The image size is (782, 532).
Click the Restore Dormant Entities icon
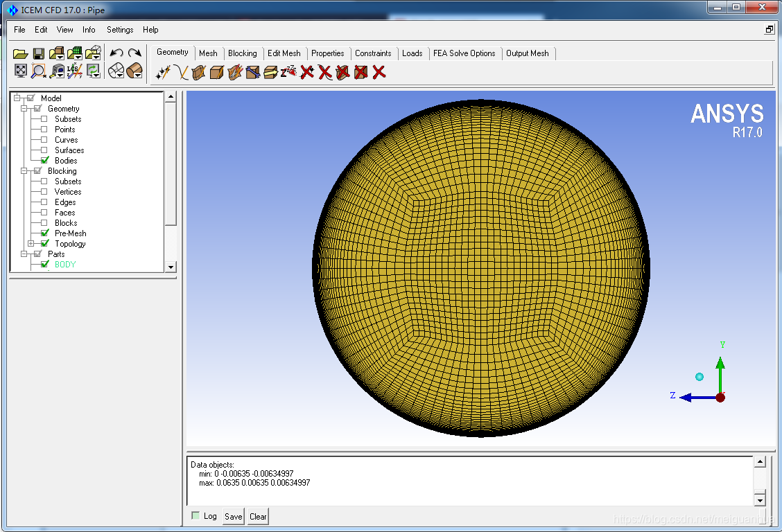tap(289, 73)
